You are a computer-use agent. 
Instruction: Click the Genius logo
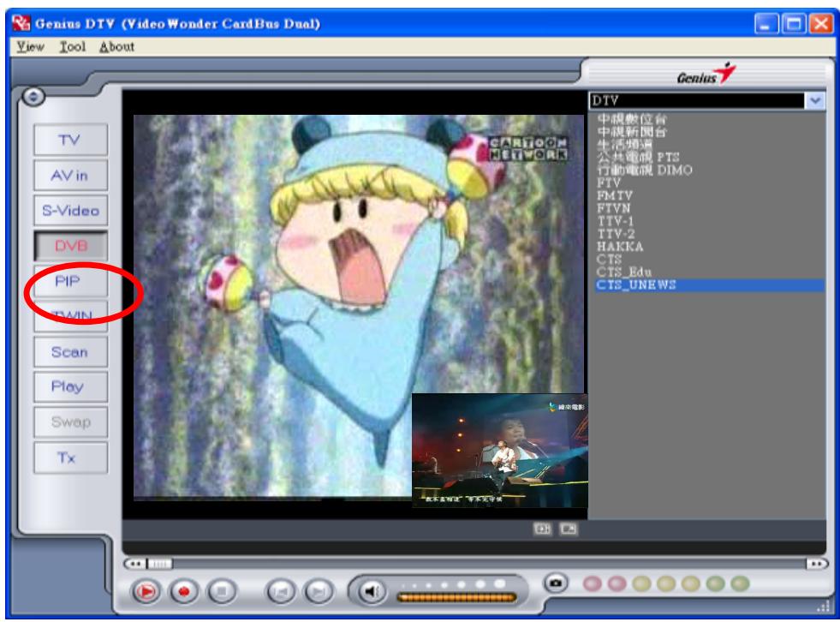(x=706, y=75)
